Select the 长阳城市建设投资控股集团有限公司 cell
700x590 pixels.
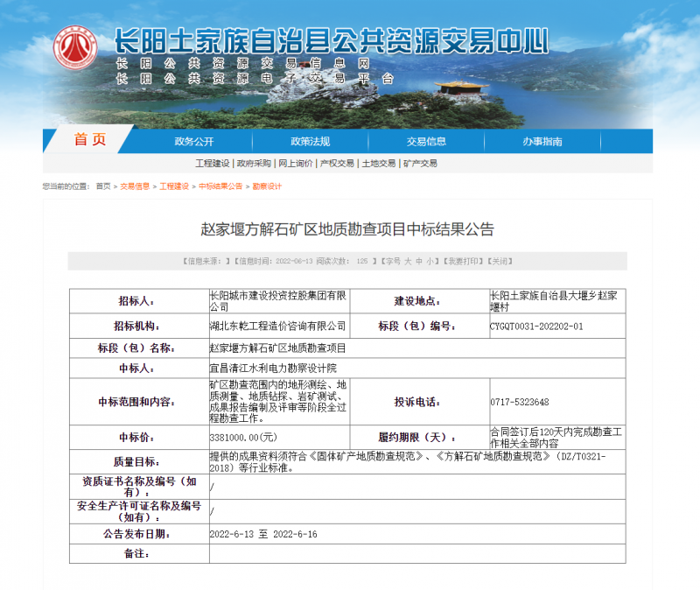279,301
